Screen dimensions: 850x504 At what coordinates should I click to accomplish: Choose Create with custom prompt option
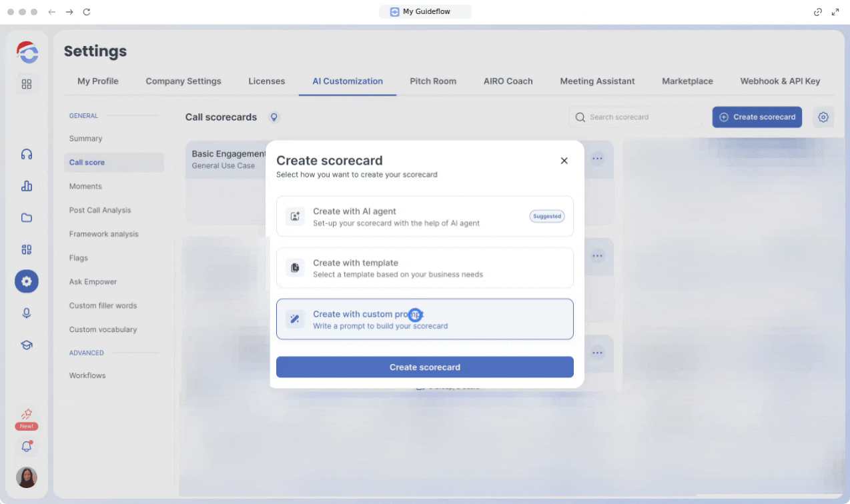pyautogui.click(x=424, y=319)
